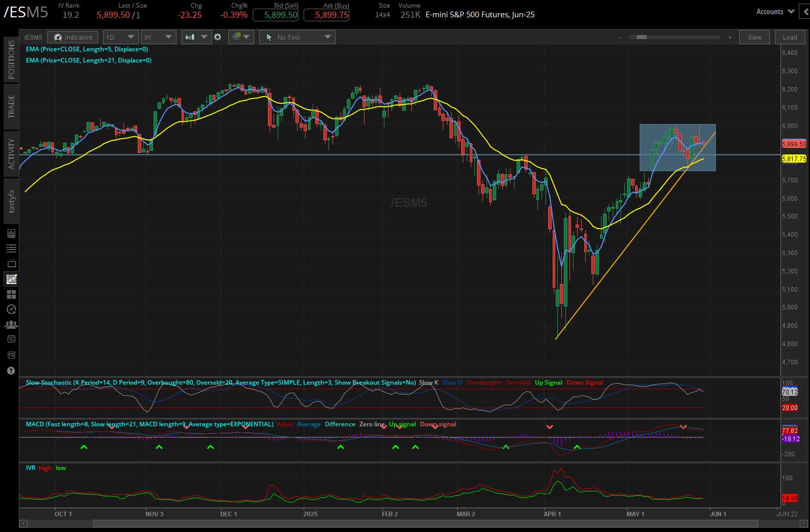Click the IV Rank 19.2 value
This screenshot has height=532, width=810.
click(x=71, y=15)
